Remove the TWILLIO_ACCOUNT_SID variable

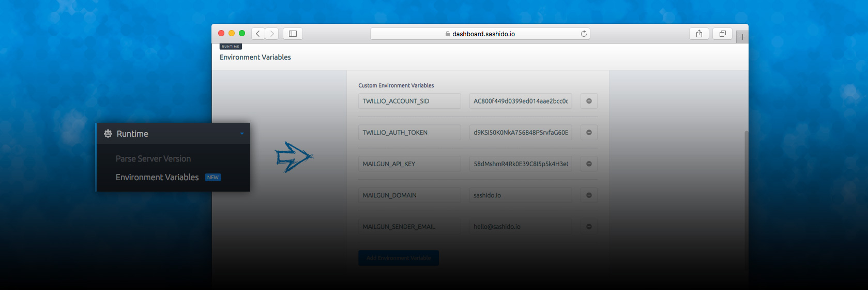(589, 101)
